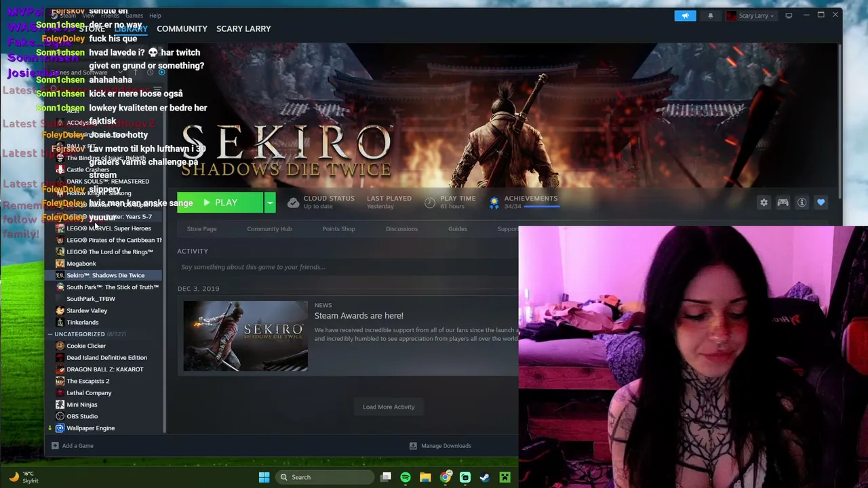Click the OBS Studio icon in library
The image size is (868, 488).
(x=60, y=416)
